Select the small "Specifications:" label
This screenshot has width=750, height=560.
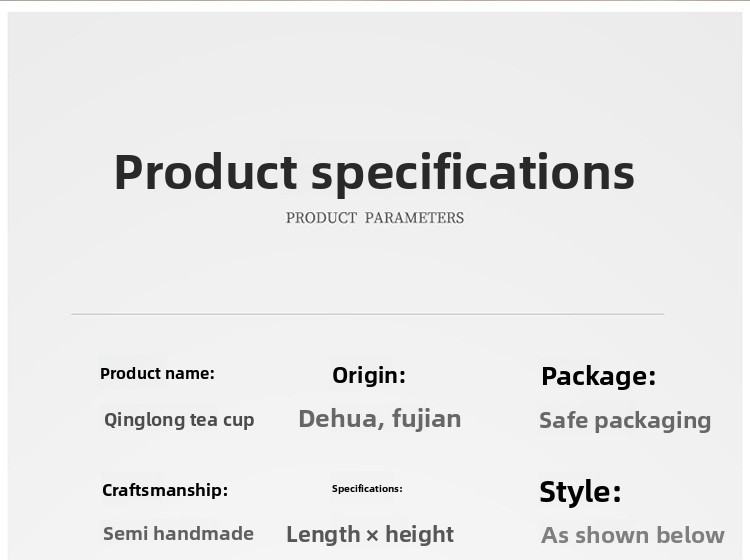tap(367, 489)
